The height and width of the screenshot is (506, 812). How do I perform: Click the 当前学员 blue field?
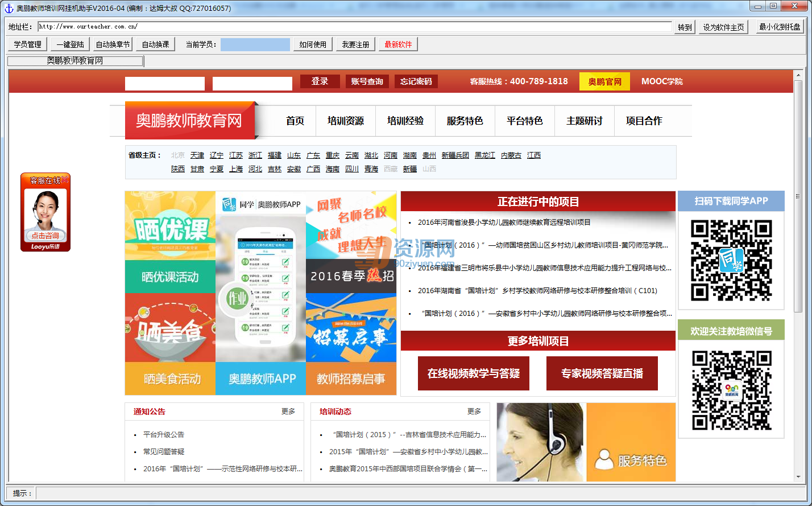tap(255, 44)
